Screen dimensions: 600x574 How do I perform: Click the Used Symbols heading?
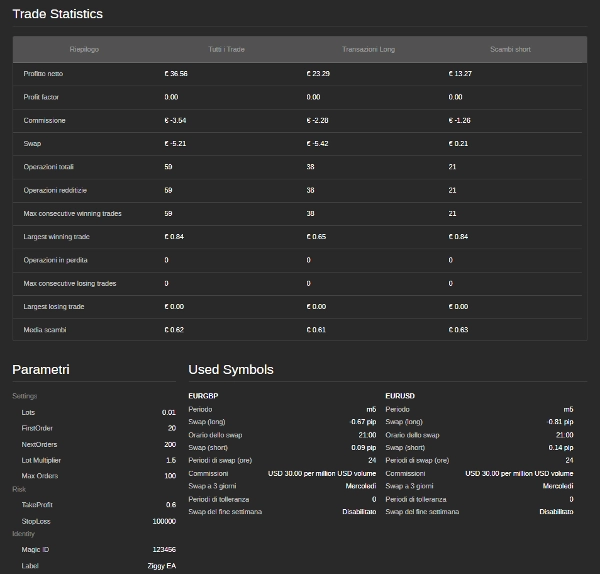(x=231, y=370)
